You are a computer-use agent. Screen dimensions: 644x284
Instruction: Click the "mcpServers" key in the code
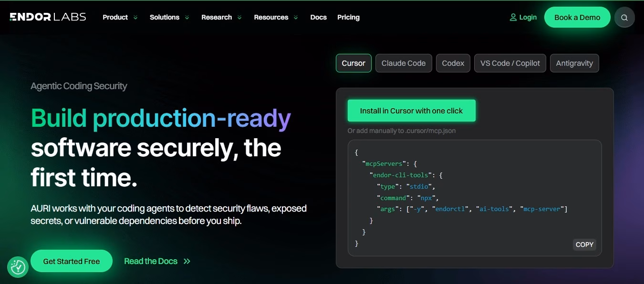[384, 164]
